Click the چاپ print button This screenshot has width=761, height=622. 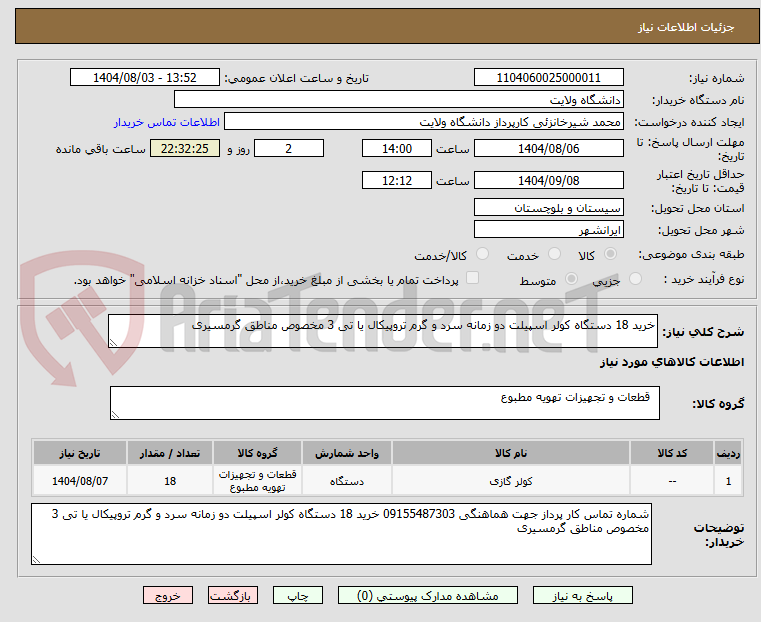click(298, 595)
